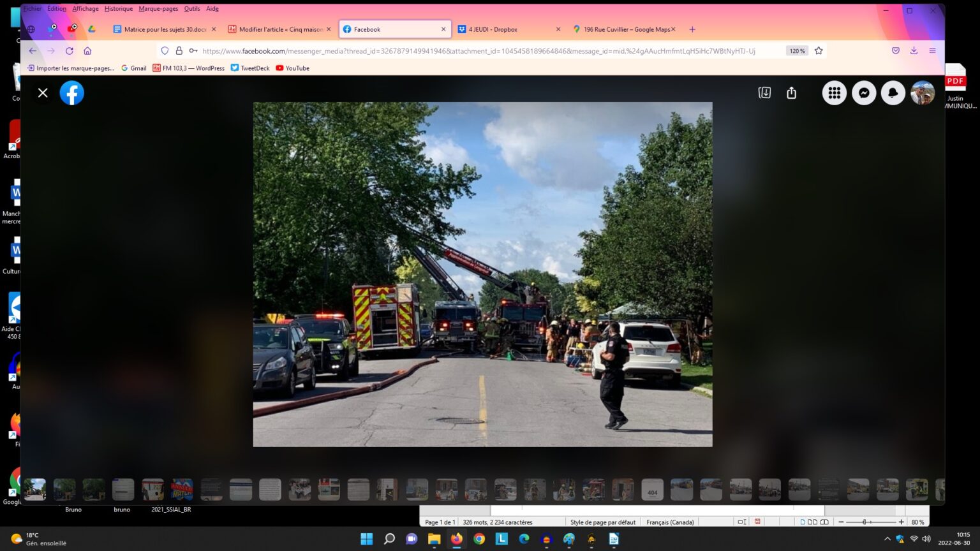Share the photo using the share icon
980x551 pixels.
point(792,93)
